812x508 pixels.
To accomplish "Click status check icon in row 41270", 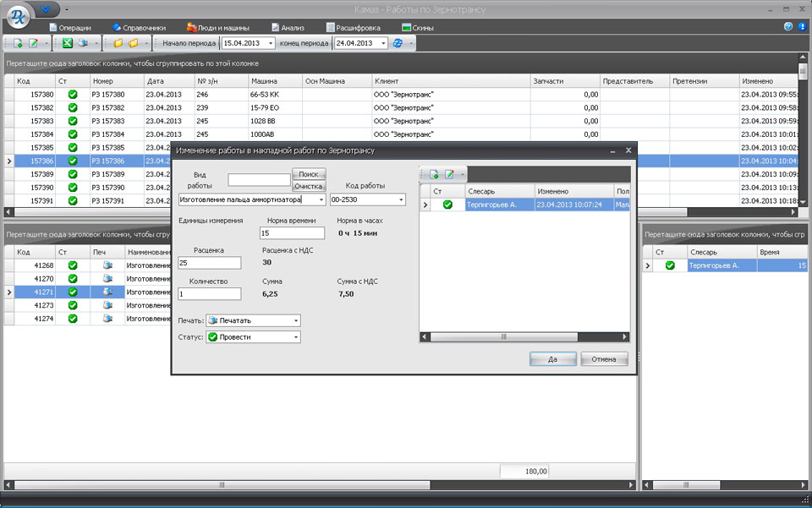I will pos(73,279).
